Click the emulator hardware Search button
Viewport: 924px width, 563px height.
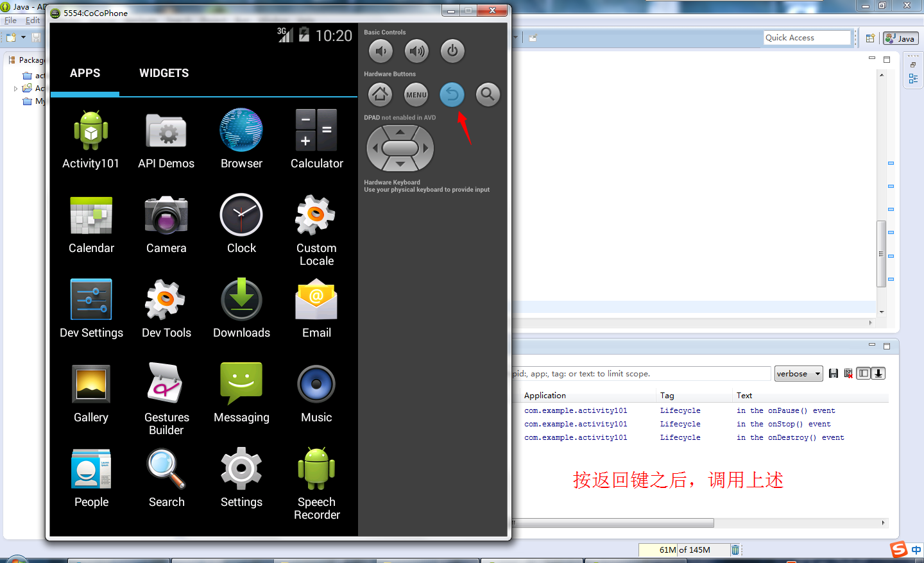coord(488,94)
